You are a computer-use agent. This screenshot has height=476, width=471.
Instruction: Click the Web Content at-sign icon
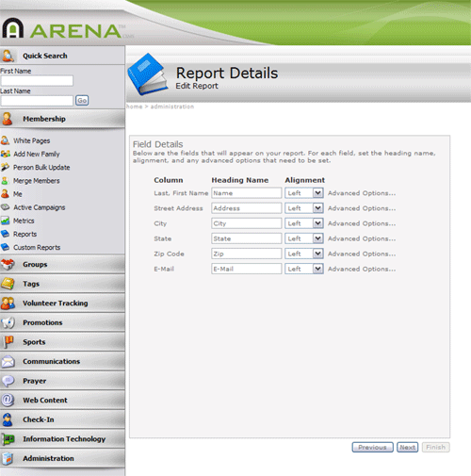click(8, 401)
